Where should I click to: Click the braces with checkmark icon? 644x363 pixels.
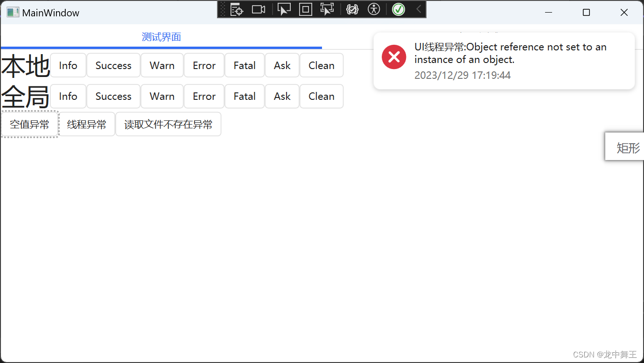click(352, 9)
